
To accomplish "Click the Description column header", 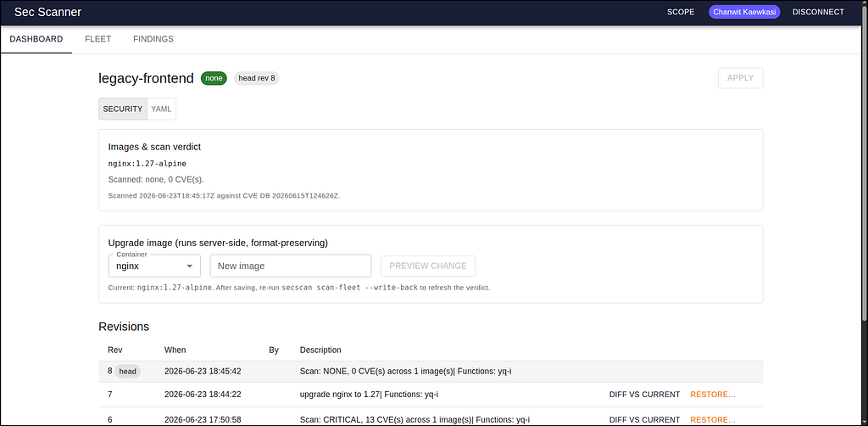I will click(320, 350).
